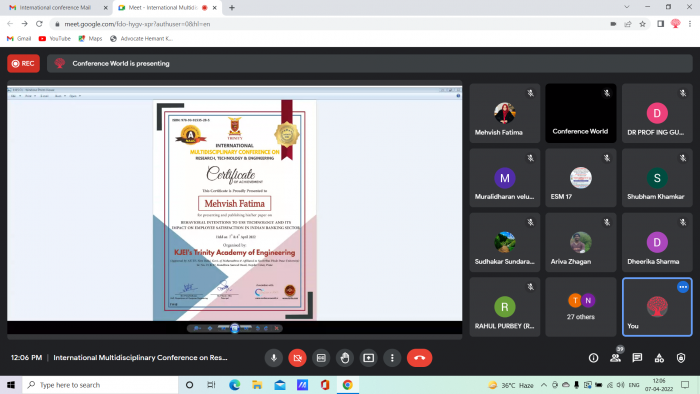Toggle closed captions
The width and height of the screenshot is (700, 394).
coord(321,358)
